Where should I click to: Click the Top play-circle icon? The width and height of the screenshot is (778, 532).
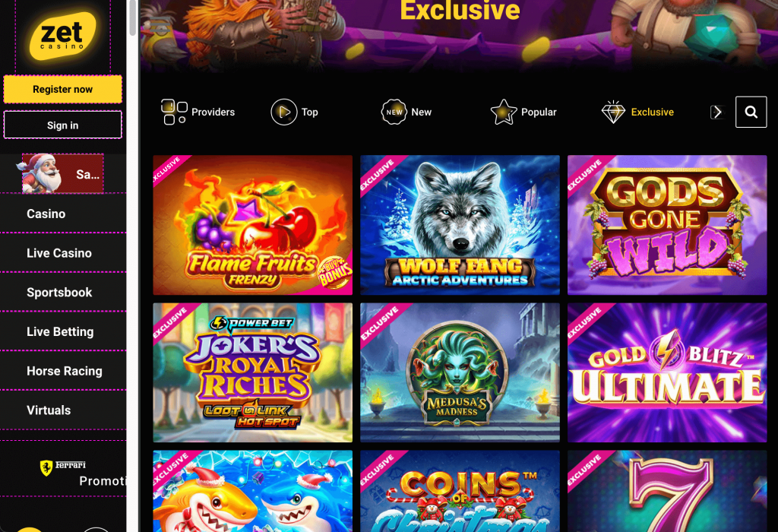[284, 112]
